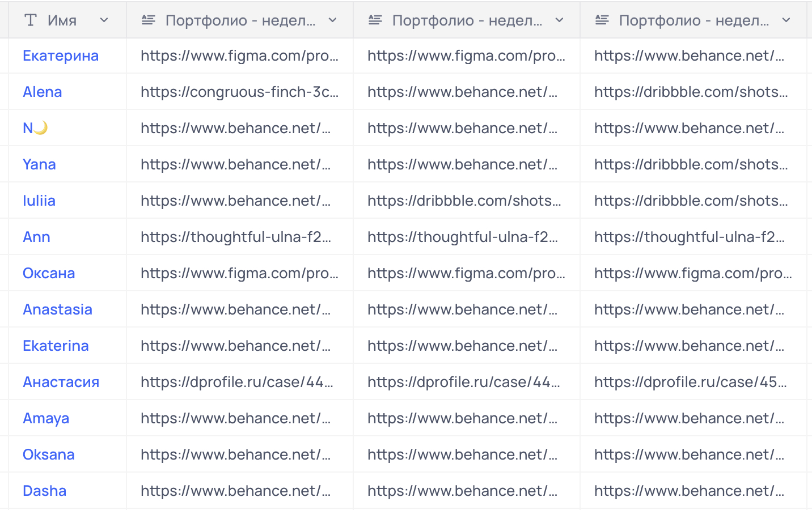
Task: Select Oksana's behance URL in first Портфолио column
Action: point(240,454)
